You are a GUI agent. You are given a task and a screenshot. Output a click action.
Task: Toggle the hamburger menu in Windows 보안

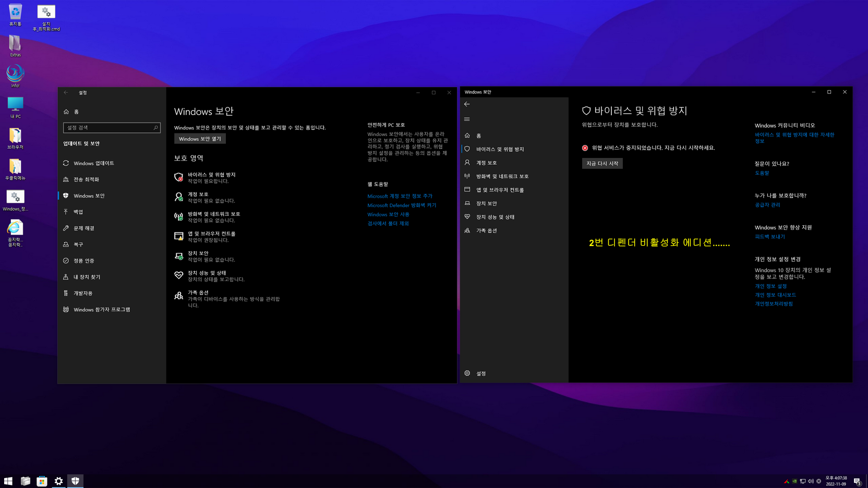467,119
